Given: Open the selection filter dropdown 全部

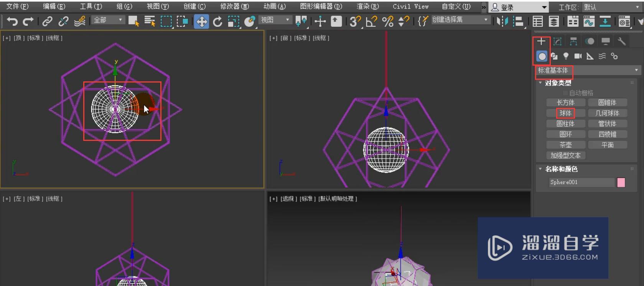Looking at the screenshot, I should coord(108,20).
